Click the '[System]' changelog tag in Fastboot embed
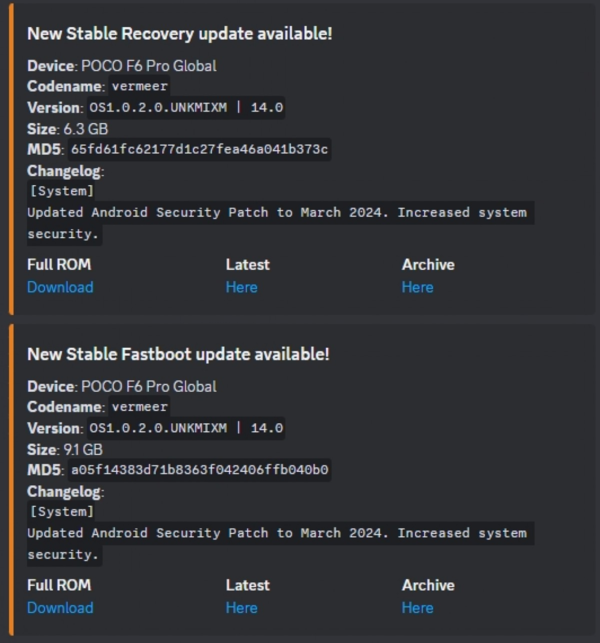 pos(62,511)
